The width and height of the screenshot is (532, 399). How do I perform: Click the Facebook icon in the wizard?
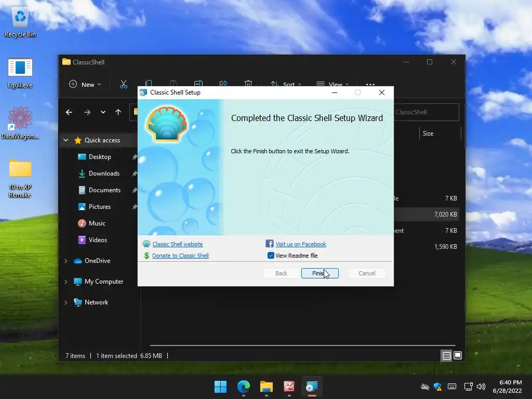click(270, 244)
